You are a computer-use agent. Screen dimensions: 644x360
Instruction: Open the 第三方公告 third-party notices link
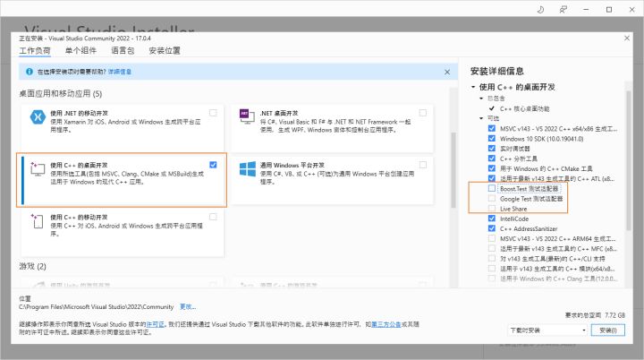tap(386, 324)
